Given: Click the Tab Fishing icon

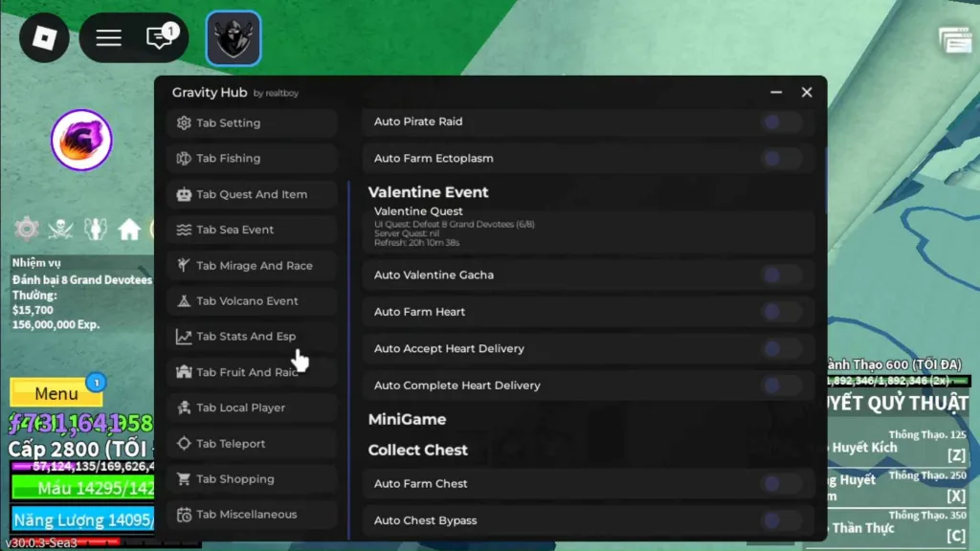Looking at the screenshot, I should 184,159.
